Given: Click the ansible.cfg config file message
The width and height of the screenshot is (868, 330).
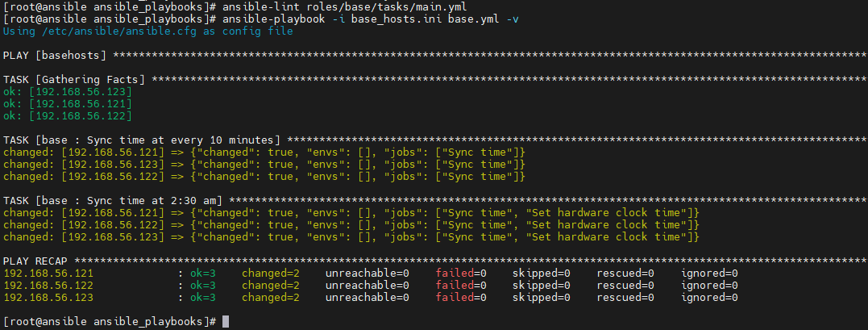Looking at the screenshot, I should (147, 31).
